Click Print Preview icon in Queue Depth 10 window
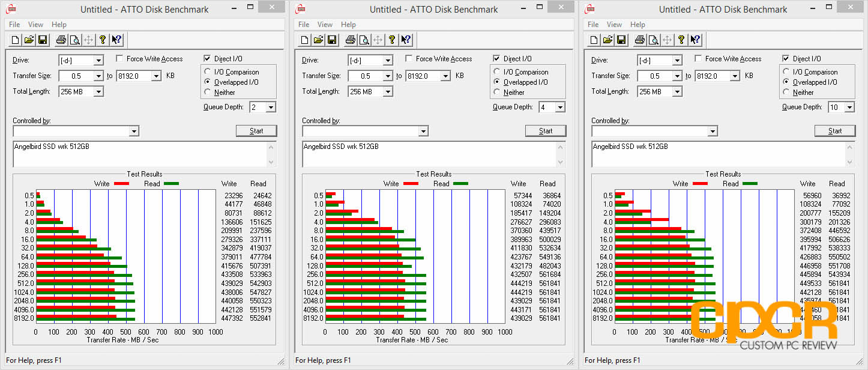Viewport: 868px width, 370px height. click(653, 40)
